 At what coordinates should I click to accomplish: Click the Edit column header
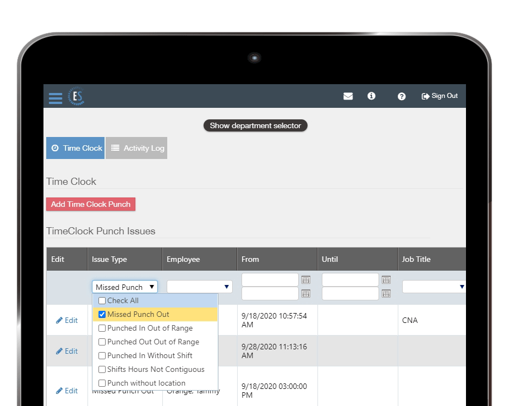[x=57, y=259]
